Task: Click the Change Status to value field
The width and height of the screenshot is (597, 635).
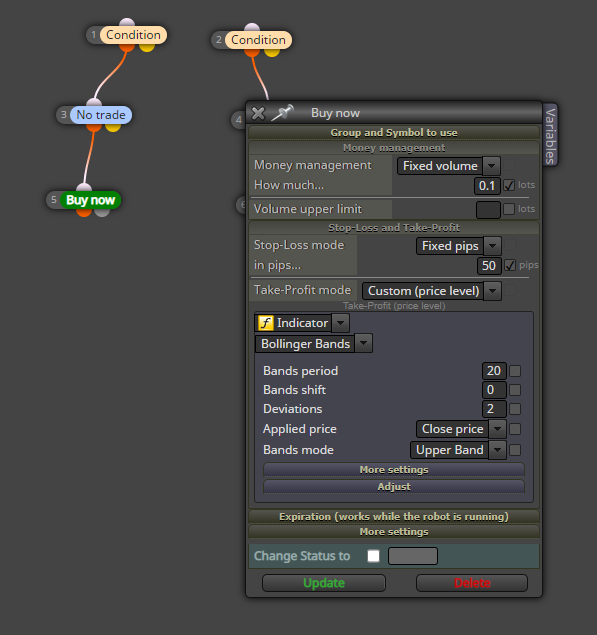Action: click(413, 556)
